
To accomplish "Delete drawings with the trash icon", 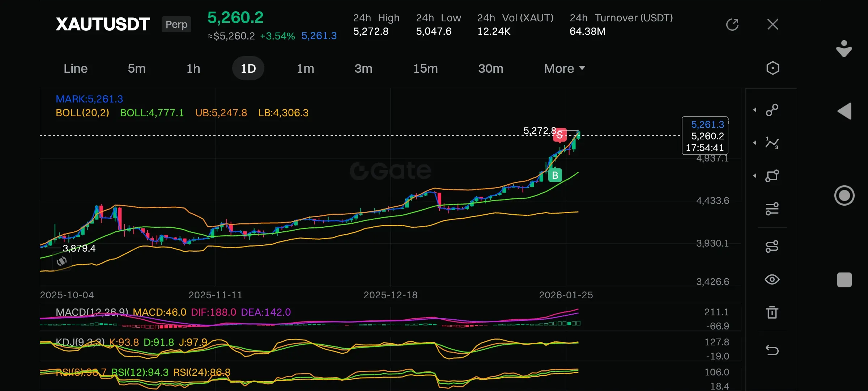I will (772, 312).
